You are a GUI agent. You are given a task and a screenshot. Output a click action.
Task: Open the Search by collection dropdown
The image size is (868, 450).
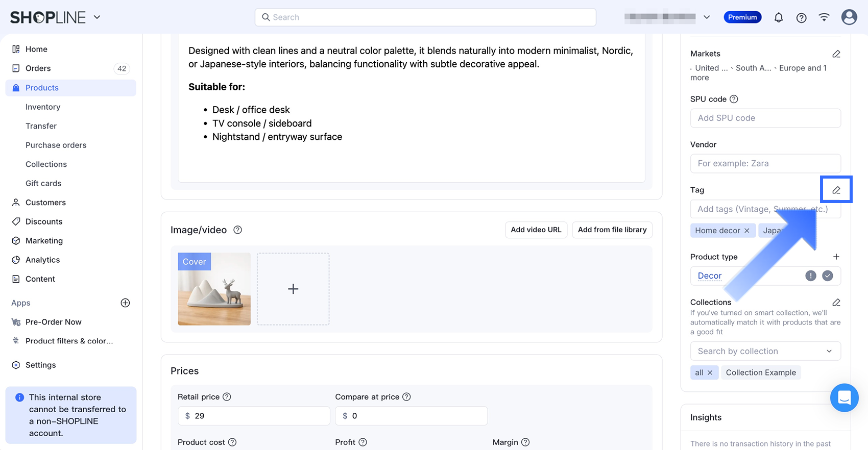point(765,351)
